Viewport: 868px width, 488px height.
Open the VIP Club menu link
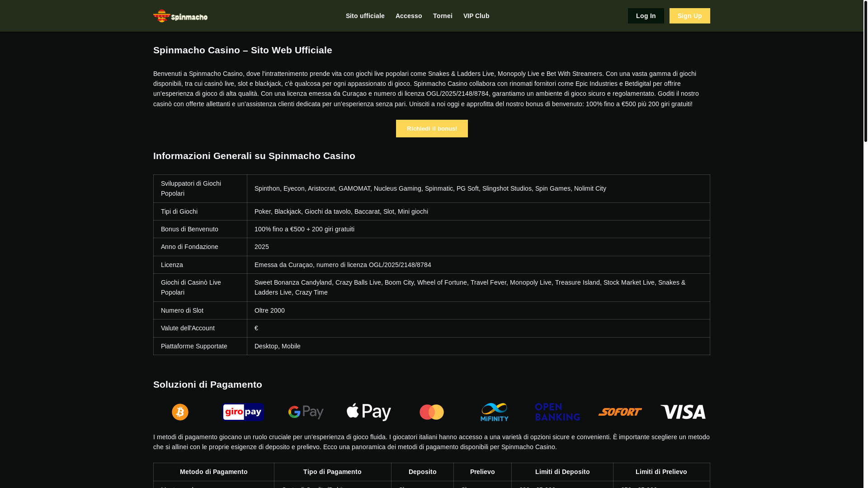click(x=476, y=16)
